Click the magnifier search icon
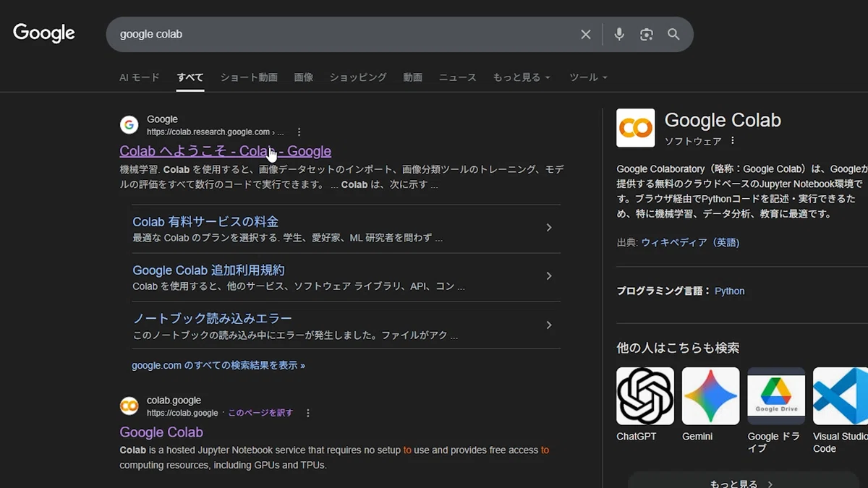 674,35
